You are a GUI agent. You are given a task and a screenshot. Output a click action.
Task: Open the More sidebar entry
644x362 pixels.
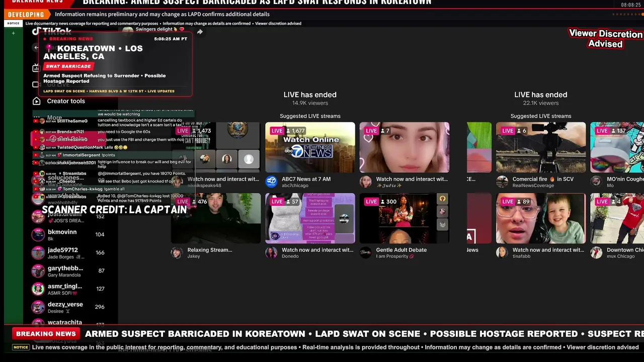[54, 118]
